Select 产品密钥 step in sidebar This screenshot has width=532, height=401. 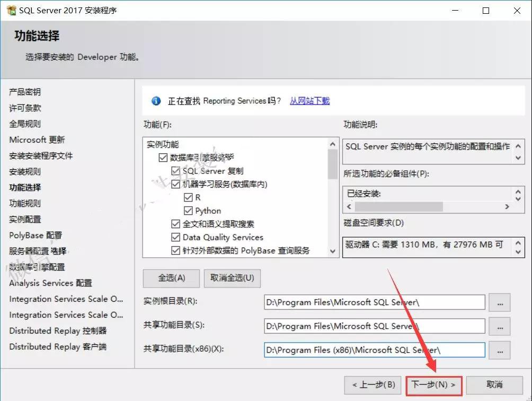coord(25,92)
